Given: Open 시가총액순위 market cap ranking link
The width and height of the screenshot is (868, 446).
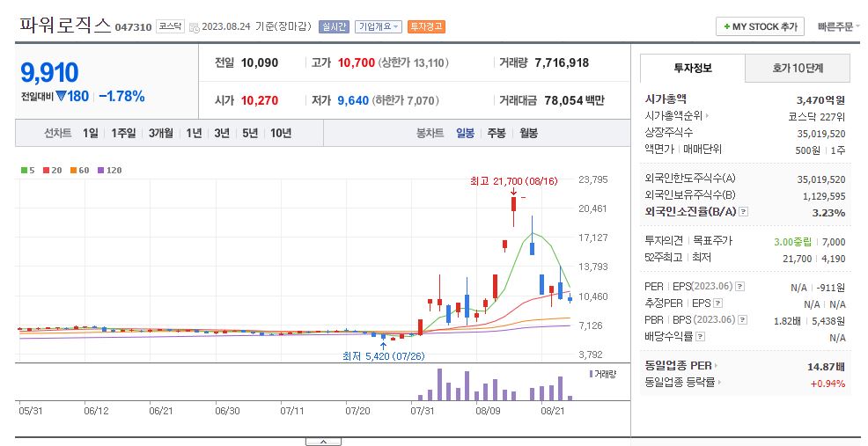Looking at the screenshot, I should 676,116.
